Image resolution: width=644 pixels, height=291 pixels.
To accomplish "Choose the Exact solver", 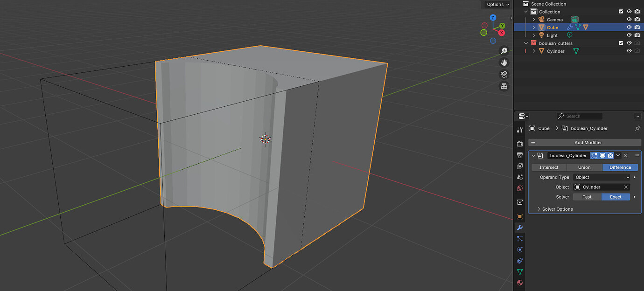I will click(616, 197).
